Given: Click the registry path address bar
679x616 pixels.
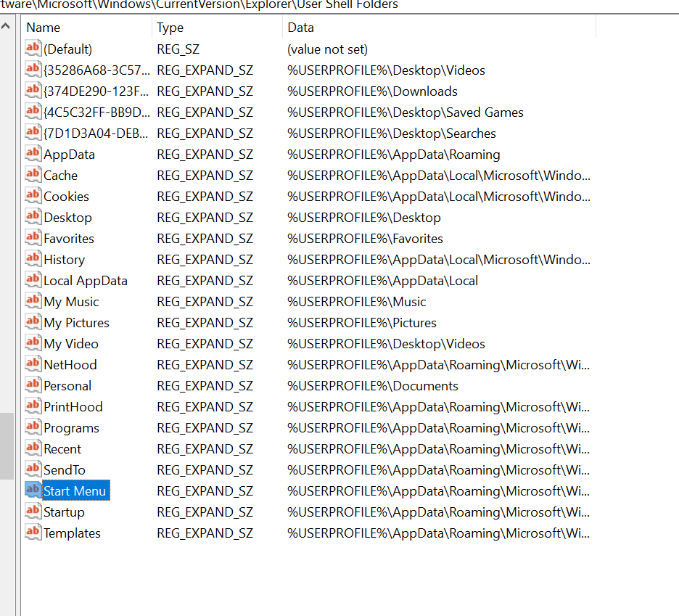Looking at the screenshot, I should tap(339, 6).
